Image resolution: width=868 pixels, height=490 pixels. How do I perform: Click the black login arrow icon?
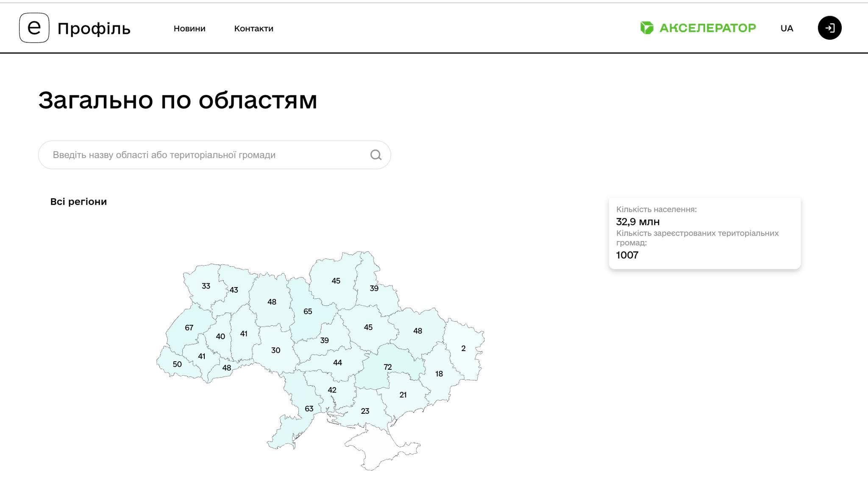829,28
